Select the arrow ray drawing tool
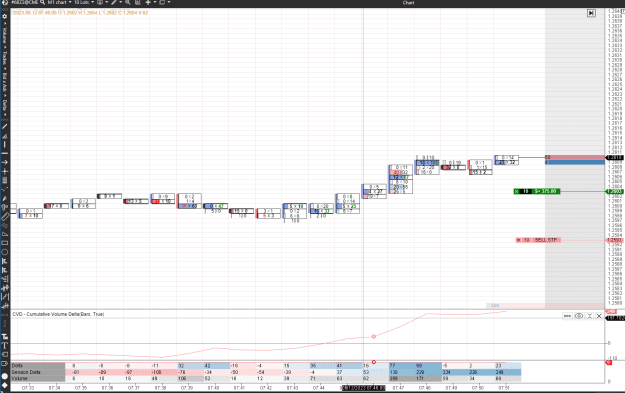Image resolution: width=625 pixels, height=393 pixels. pyautogui.click(x=5, y=162)
